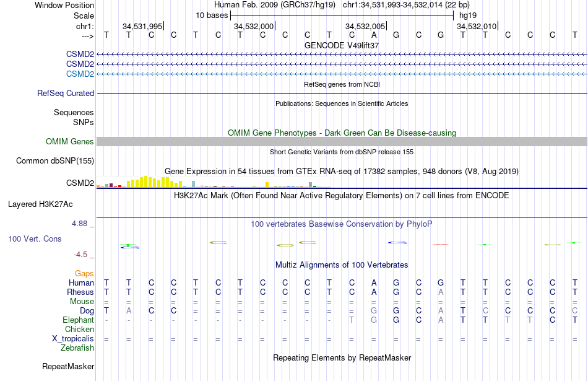
Task: Click the X_tropicalis alignment row label
Action: [x=73, y=339]
